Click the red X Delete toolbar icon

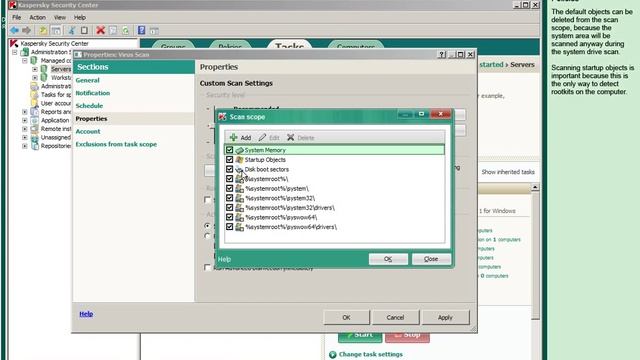pos(100,30)
